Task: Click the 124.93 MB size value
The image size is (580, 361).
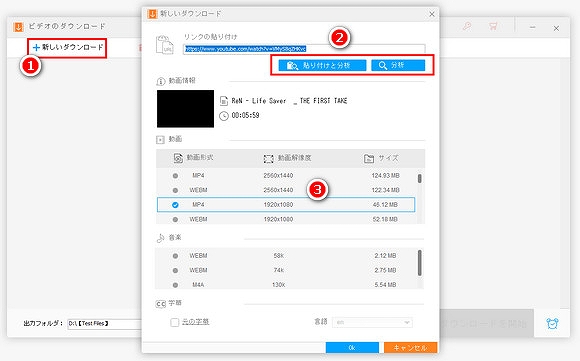Action: click(385, 176)
